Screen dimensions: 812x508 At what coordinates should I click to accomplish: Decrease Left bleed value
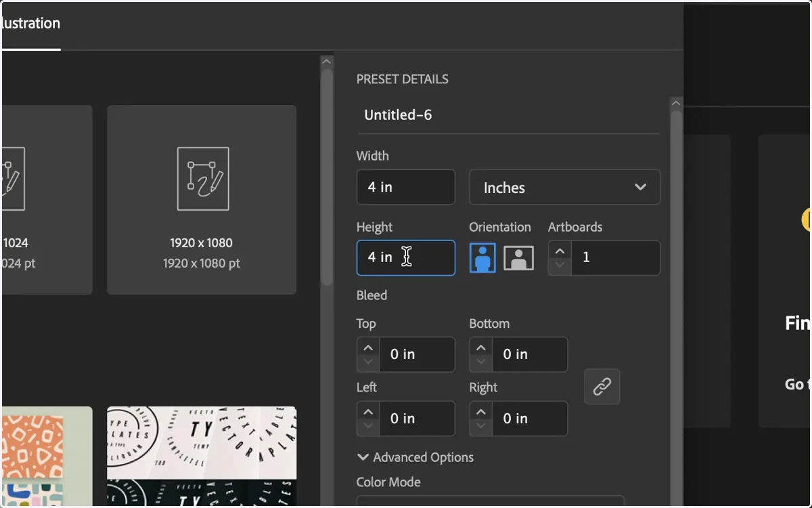click(x=368, y=427)
